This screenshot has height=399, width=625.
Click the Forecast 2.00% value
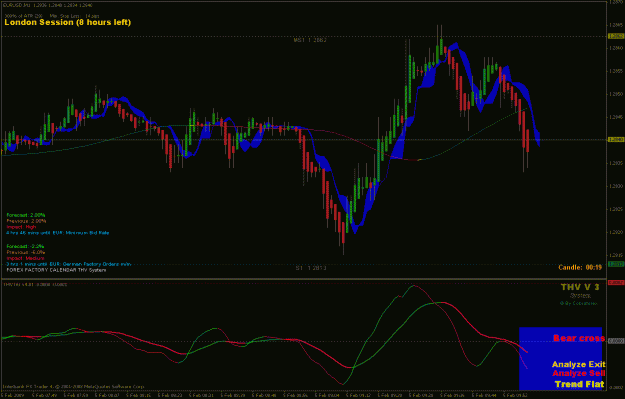pos(26,215)
